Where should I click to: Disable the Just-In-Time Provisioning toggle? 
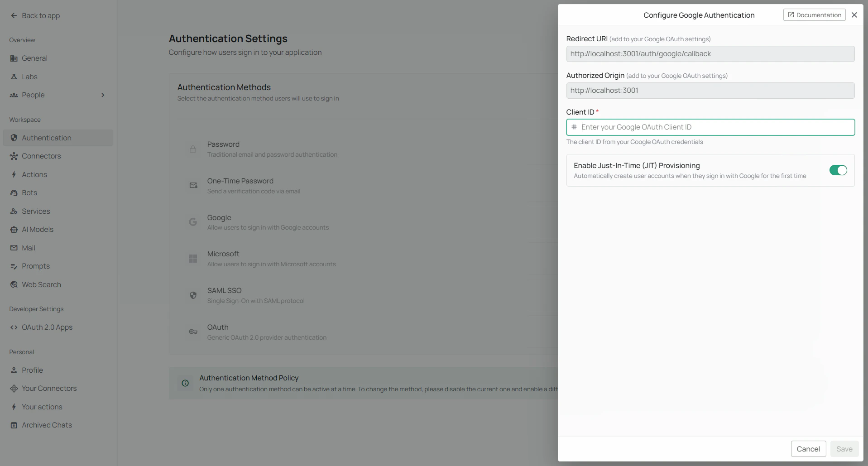click(838, 170)
